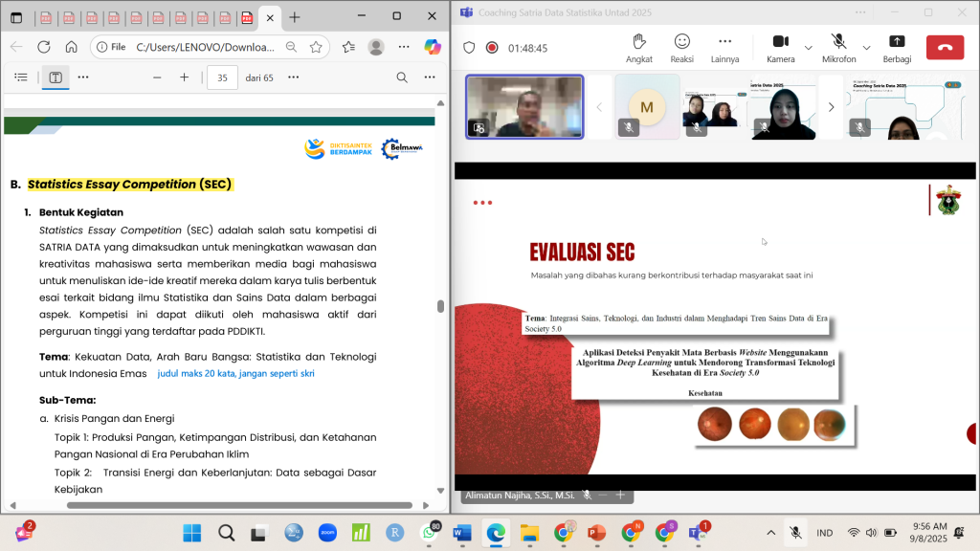Click the PDF page number field

point(222,77)
